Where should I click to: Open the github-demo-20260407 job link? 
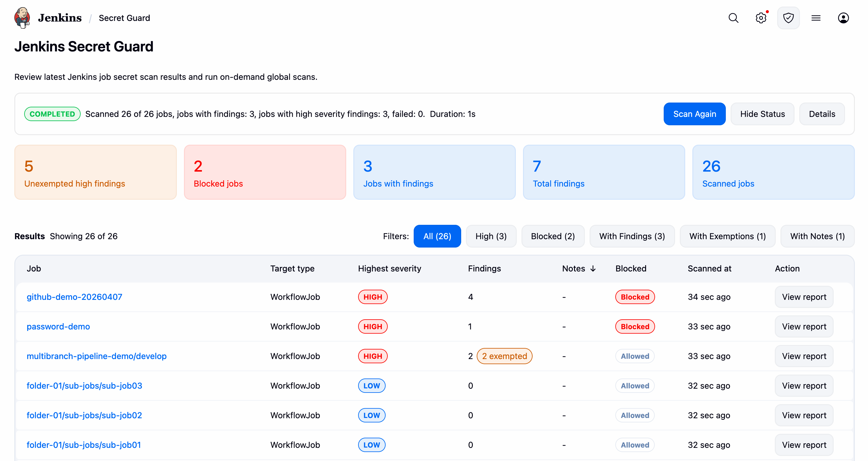pos(74,297)
